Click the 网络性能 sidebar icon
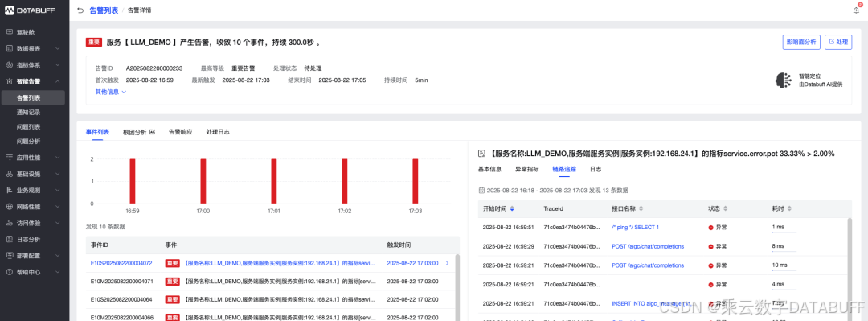This screenshot has width=868, height=321. 10,206
